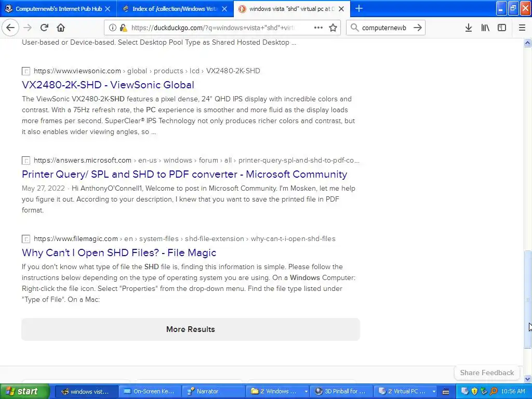Open a new browser tab

[359, 9]
